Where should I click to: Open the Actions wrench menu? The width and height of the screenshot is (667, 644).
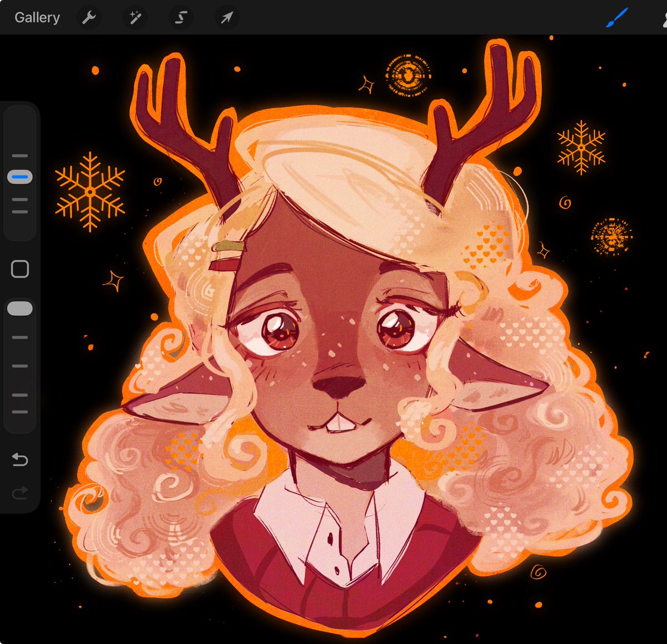click(x=89, y=18)
